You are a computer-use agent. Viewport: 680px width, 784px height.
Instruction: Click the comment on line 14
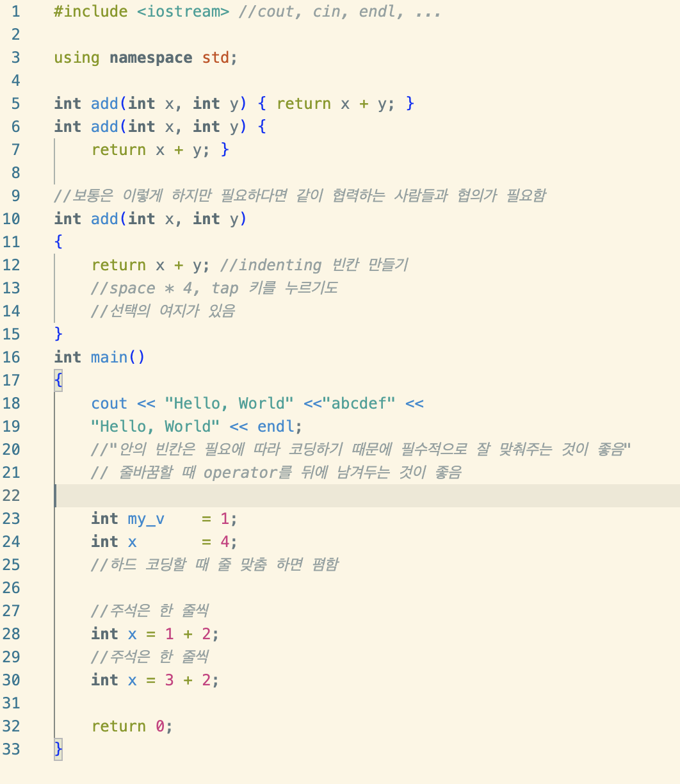[163, 311]
